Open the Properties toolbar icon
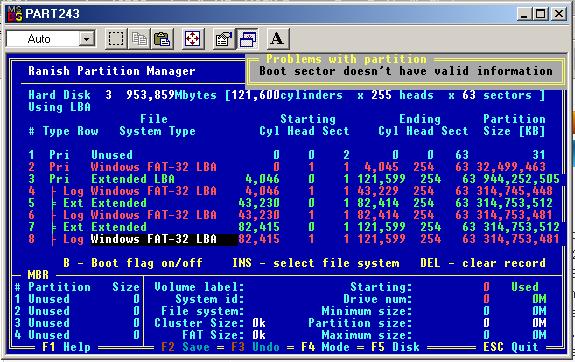The width and height of the screenshot is (575, 362). pos(224,39)
